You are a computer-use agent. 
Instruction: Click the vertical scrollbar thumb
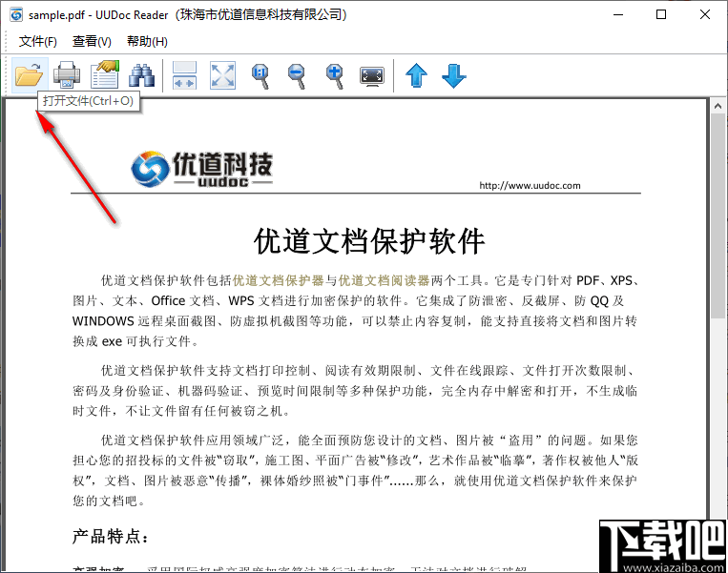(x=718, y=215)
